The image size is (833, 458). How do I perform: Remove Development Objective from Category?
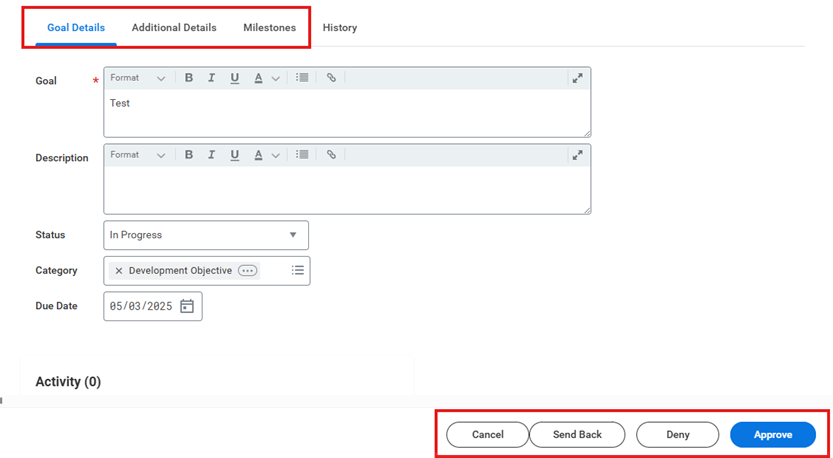point(118,271)
